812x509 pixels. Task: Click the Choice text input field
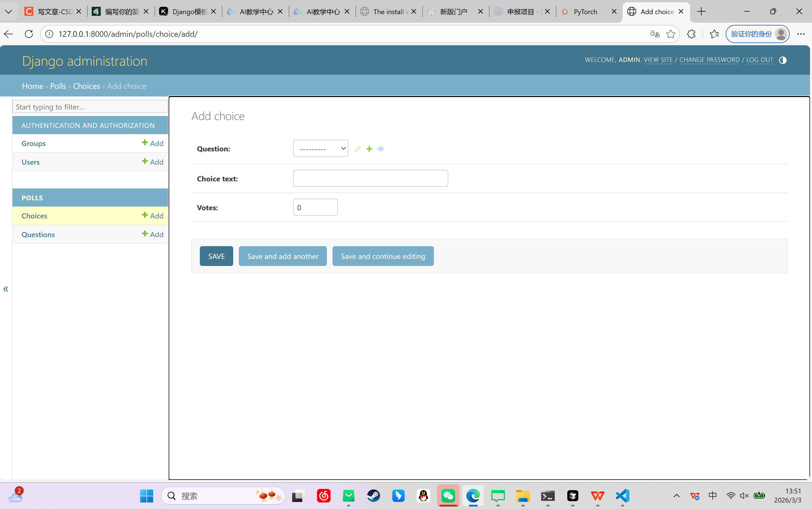[370, 179]
